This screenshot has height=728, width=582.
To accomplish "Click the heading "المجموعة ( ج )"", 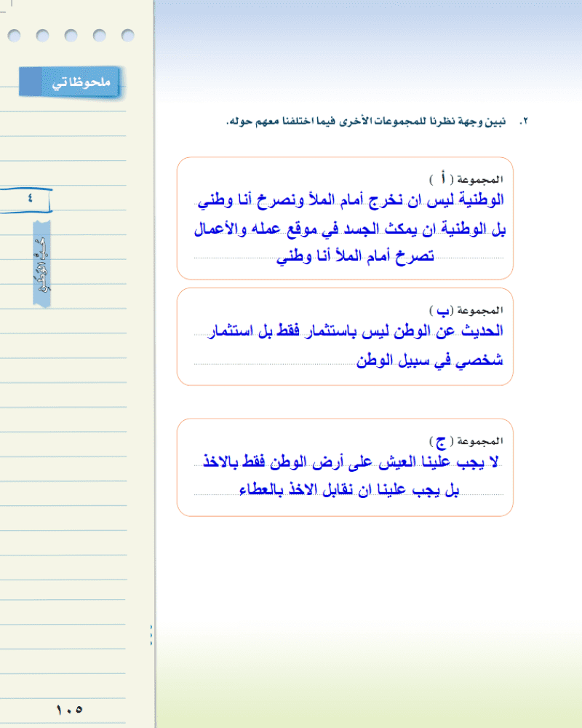I will click(466, 440).
